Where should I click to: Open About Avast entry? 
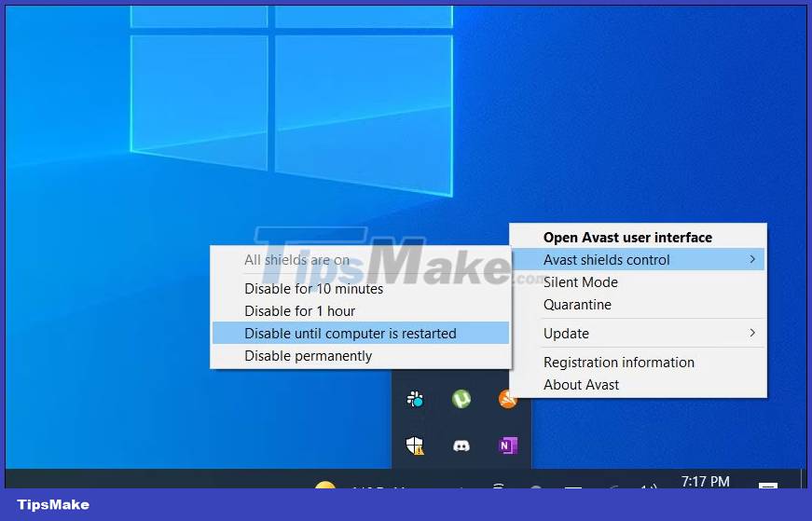(x=638, y=385)
